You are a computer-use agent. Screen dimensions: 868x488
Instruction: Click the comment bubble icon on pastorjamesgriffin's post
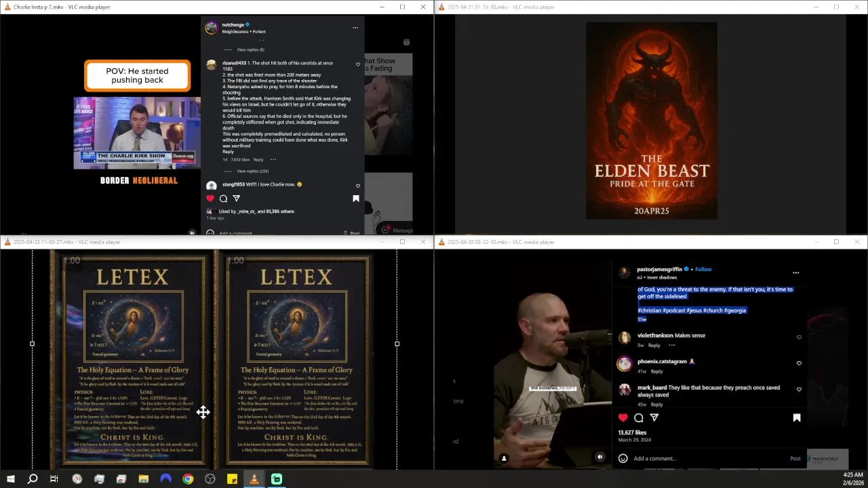(x=639, y=418)
